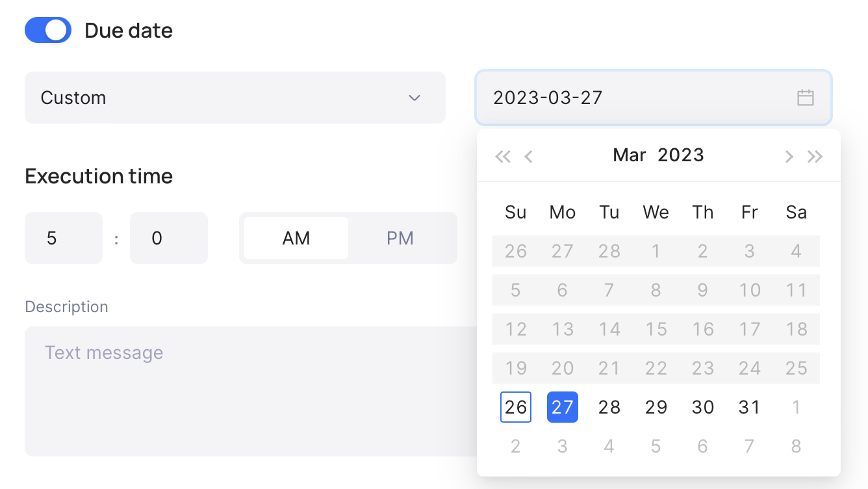Click the Mar month label in header
Screen dimensions: 868x489
(x=629, y=155)
